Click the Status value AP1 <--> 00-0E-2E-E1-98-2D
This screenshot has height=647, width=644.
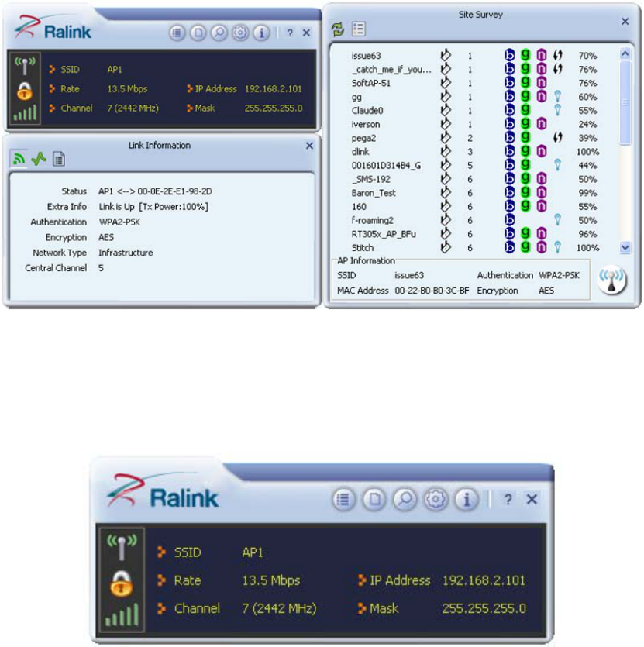(x=155, y=191)
